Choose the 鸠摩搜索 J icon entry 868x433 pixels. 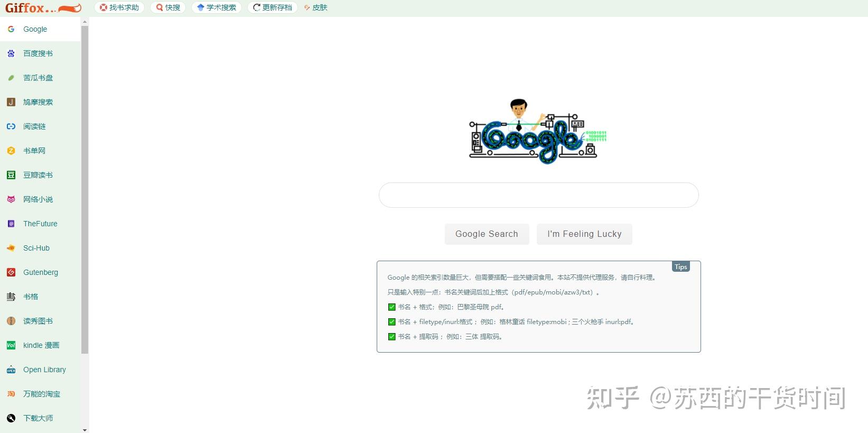pos(40,102)
